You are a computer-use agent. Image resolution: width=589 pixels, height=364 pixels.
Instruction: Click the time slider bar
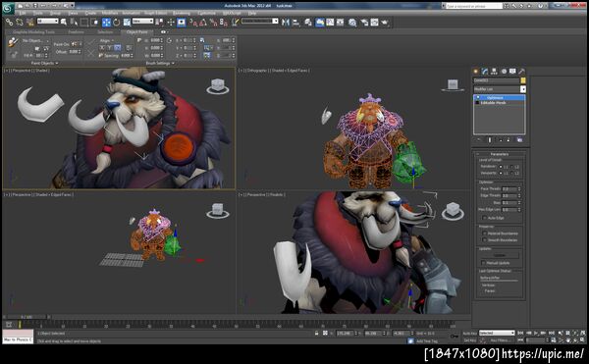pyautogui.click(x=27, y=317)
